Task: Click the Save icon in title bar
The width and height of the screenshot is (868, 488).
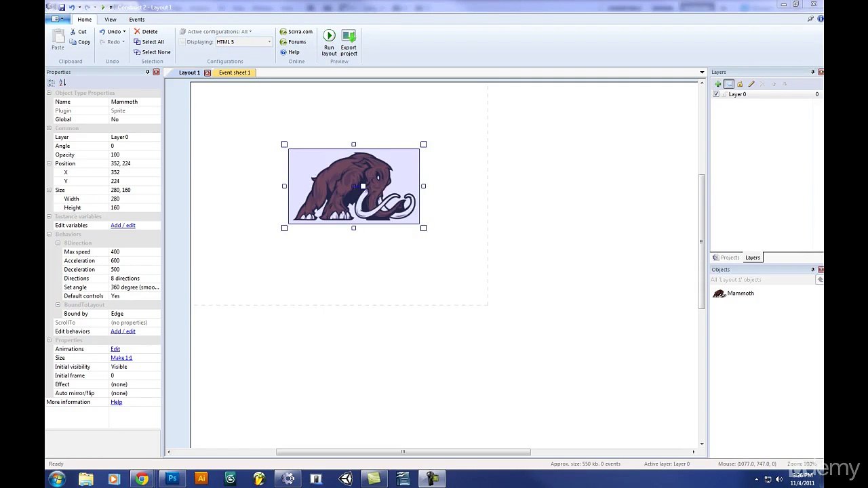Action: [62, 7]
